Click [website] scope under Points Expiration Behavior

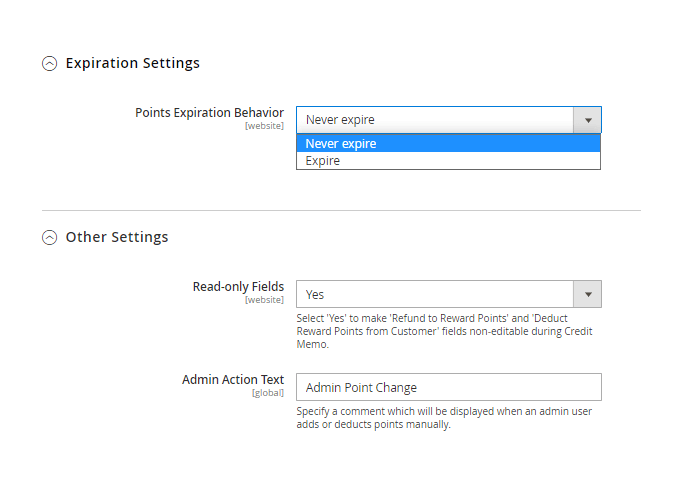(264, 126)
